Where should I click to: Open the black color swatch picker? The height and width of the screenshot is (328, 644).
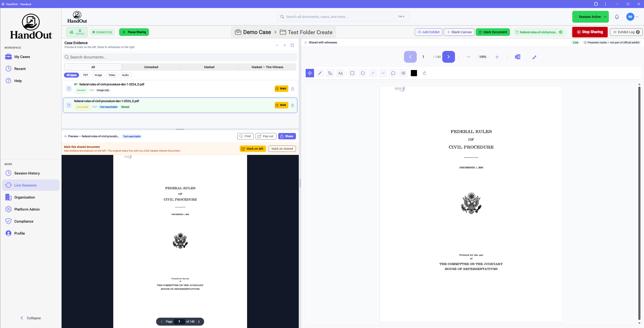point(414,73)
